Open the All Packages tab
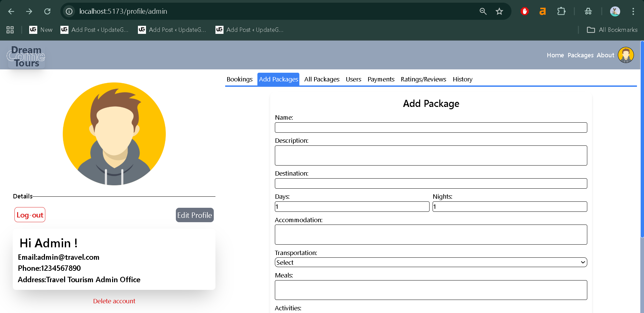 (x=321, y=79)
